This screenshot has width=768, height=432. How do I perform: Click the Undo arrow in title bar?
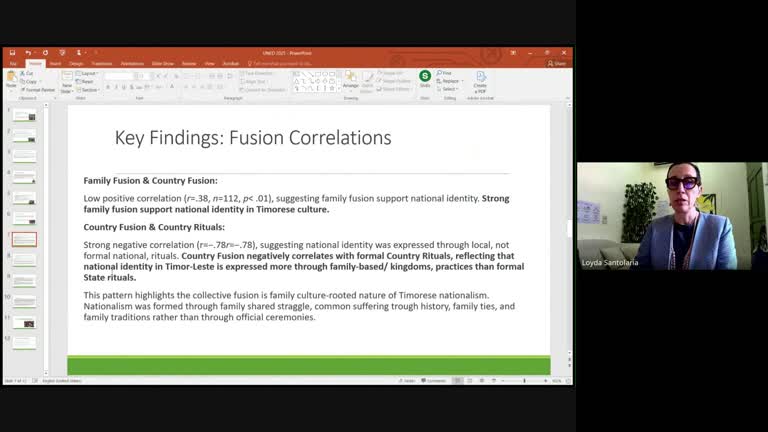(x=27, y=52)
